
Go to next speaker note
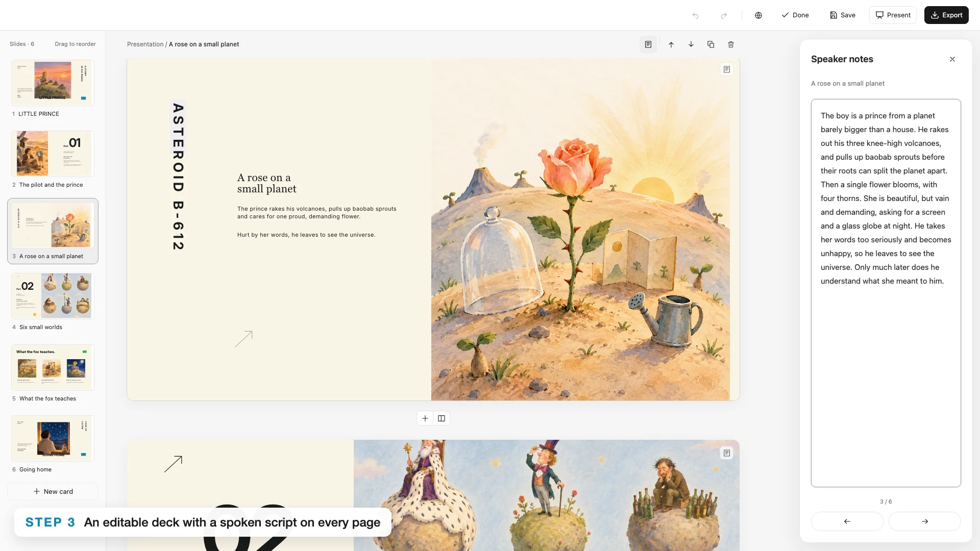(925, 521)
